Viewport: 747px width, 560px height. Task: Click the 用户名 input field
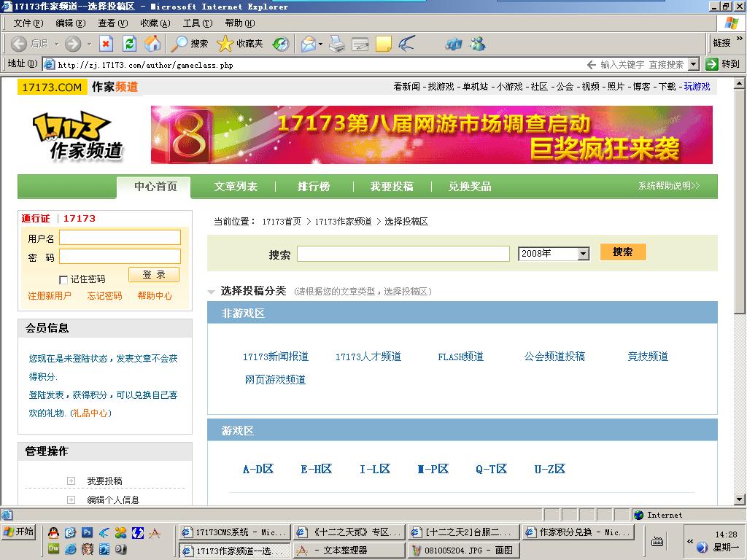(120, 238)
